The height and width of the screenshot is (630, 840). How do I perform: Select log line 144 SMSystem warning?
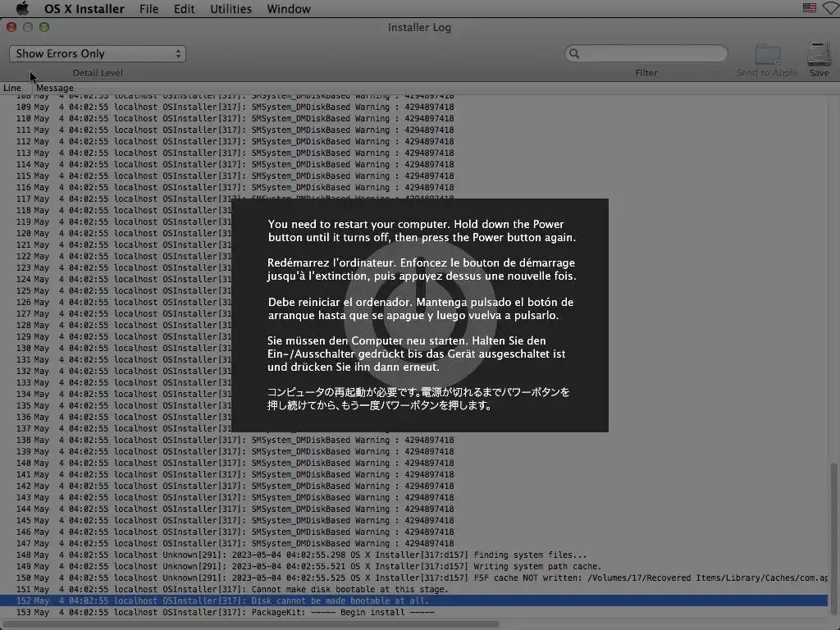413,509
